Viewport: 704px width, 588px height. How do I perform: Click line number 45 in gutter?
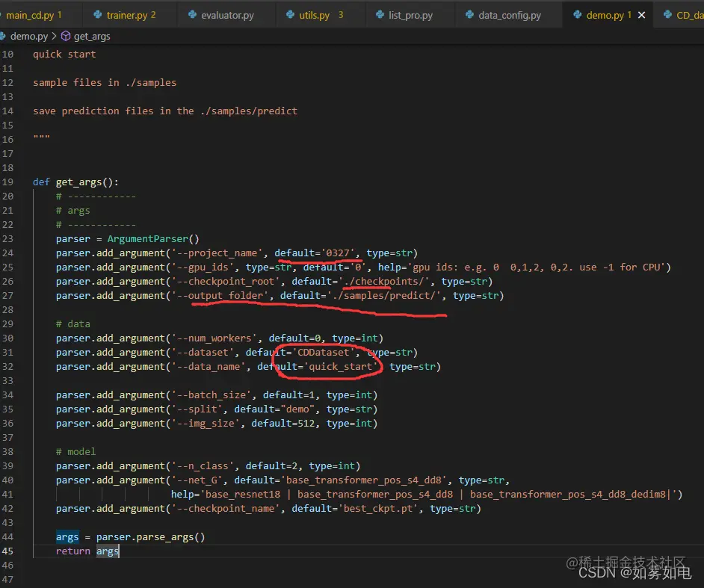click(x=7, y=551)
